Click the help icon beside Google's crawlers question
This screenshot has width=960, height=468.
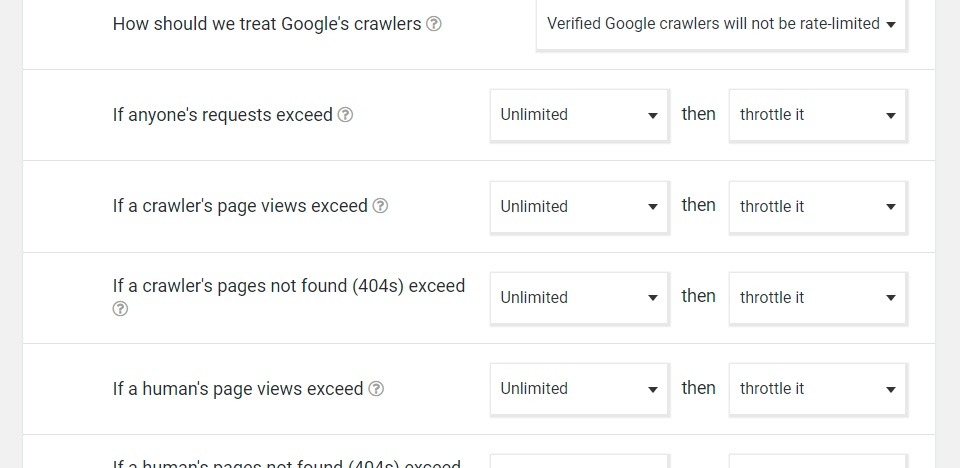pyautogui.click(x=433, y=24)
